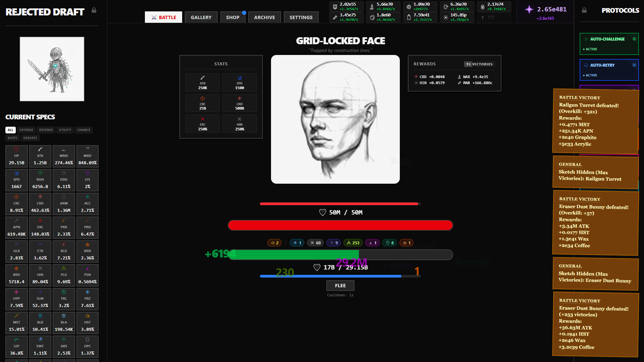Filter specs by Offense

point(26,130)
